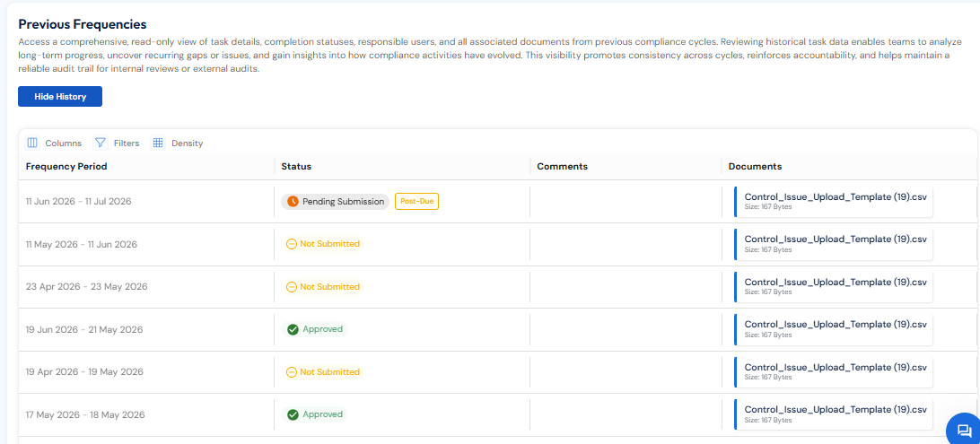Sort by Status column header
Screen dimensions: 980x444
296,167
